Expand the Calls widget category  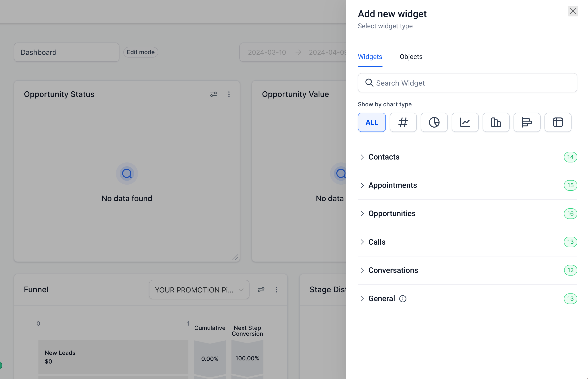377,242
